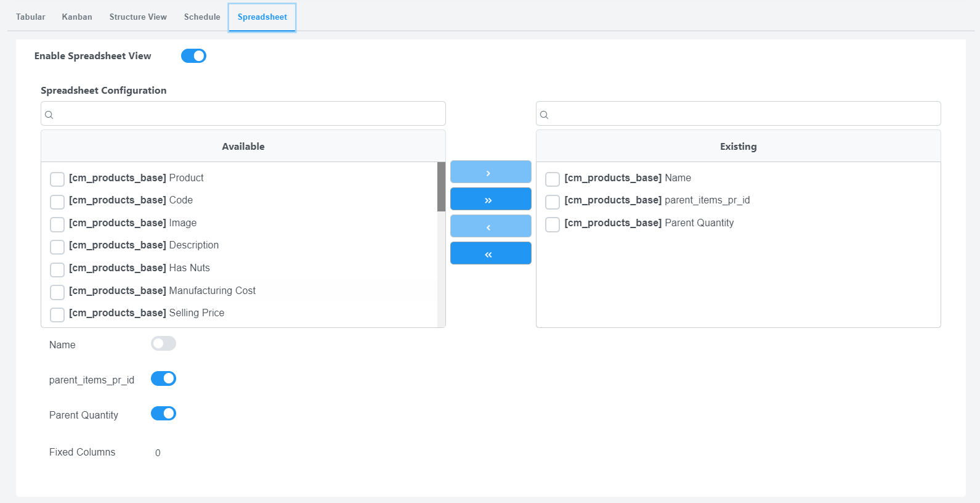This screenshot has height=503, width=980.
Task: Click the Fixed Columns value field
Action: point(158,453)
